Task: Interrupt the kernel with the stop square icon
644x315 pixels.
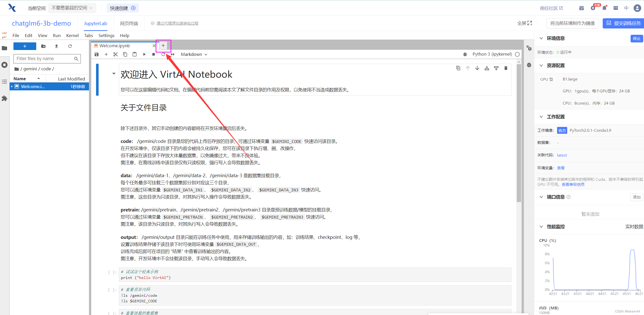Action: click(154, 54)
